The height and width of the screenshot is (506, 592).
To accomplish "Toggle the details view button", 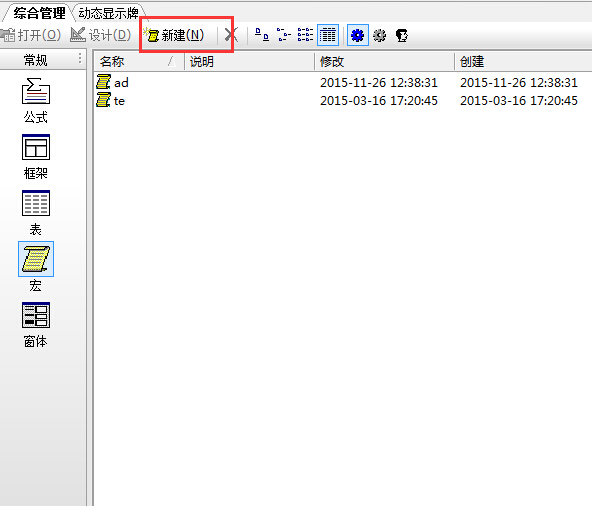I will point(328,35).
